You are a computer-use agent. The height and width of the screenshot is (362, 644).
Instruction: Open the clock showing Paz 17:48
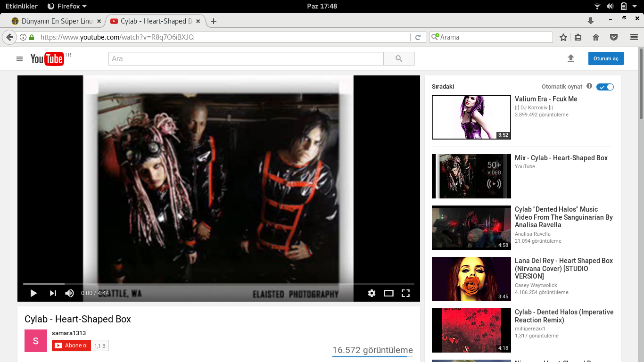(x=322, y=6)
